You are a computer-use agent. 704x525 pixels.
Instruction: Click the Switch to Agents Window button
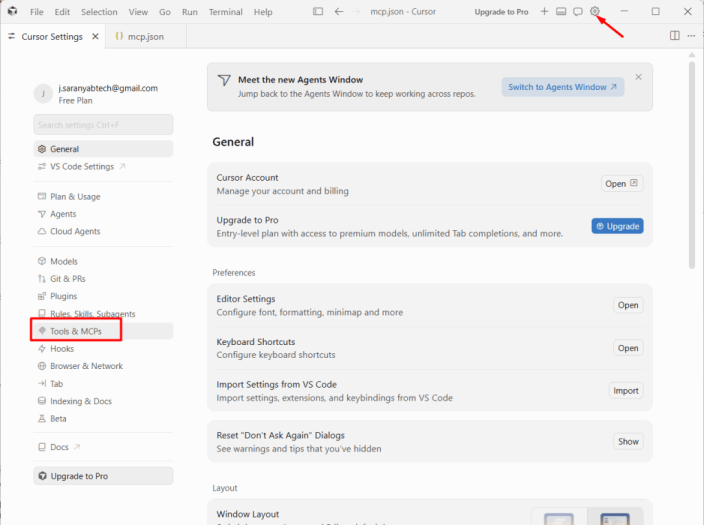coord(563,87)
